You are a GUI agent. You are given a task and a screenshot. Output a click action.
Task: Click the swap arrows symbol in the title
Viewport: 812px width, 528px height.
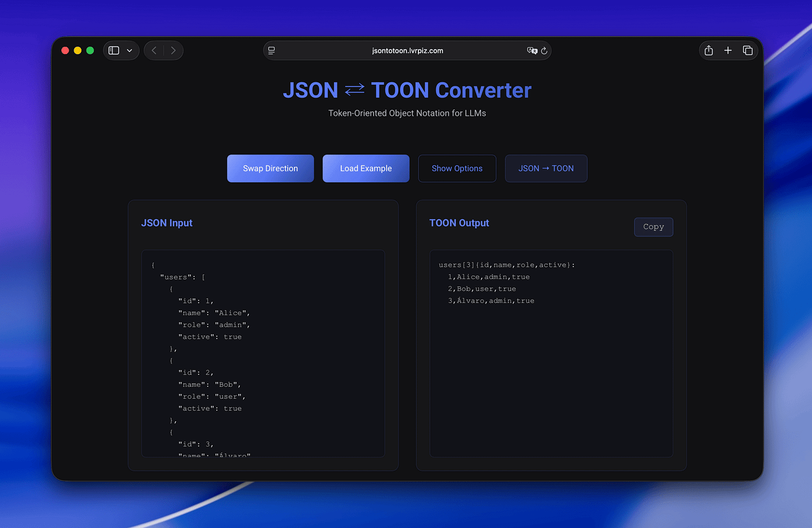355,89
